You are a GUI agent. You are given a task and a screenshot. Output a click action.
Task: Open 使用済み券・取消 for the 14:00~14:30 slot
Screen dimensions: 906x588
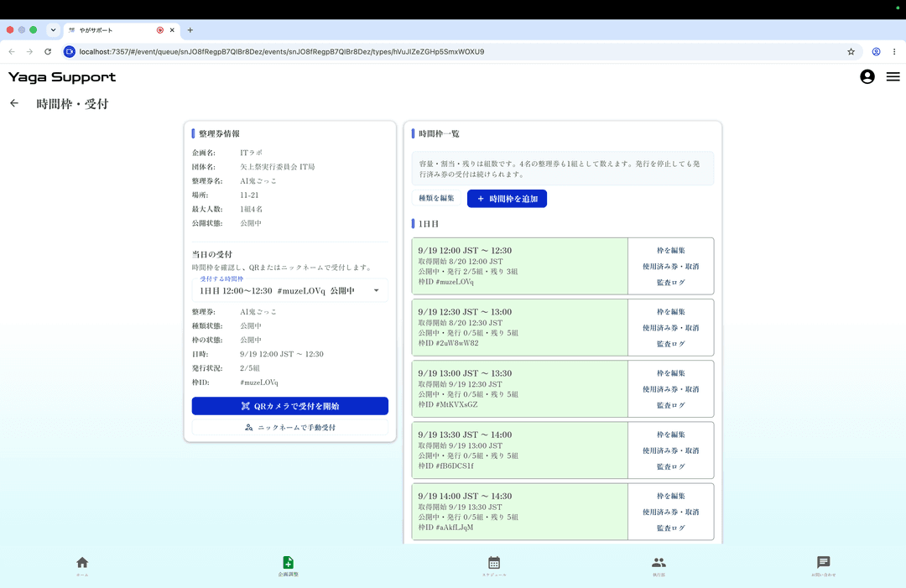[670, 512]
